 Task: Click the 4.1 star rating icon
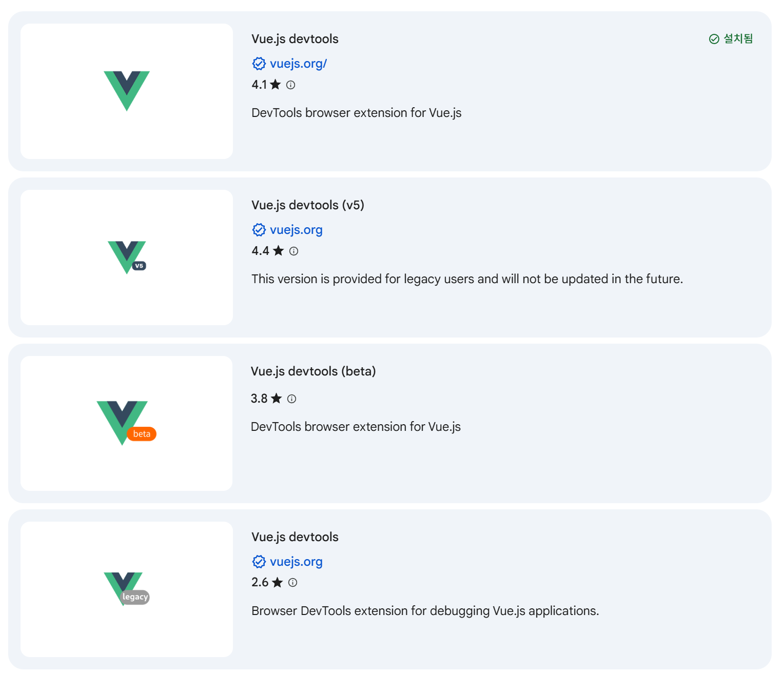click(276, 85)
